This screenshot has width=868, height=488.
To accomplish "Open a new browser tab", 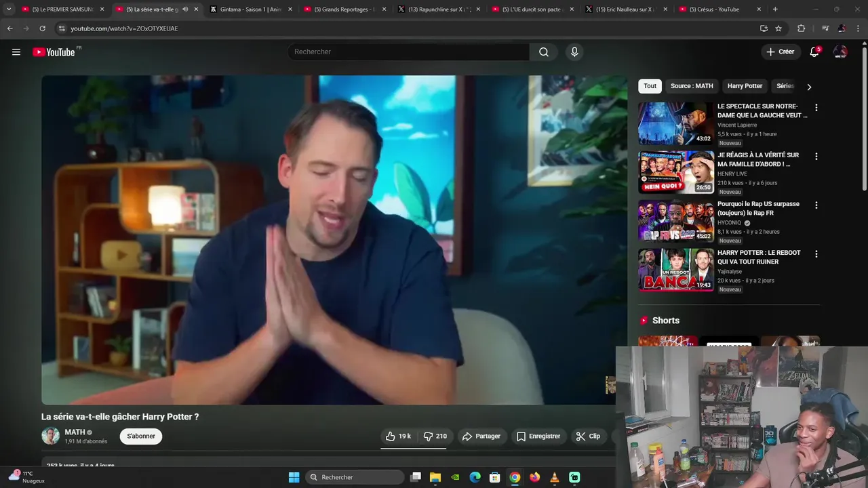I will [x=775, y=9].
